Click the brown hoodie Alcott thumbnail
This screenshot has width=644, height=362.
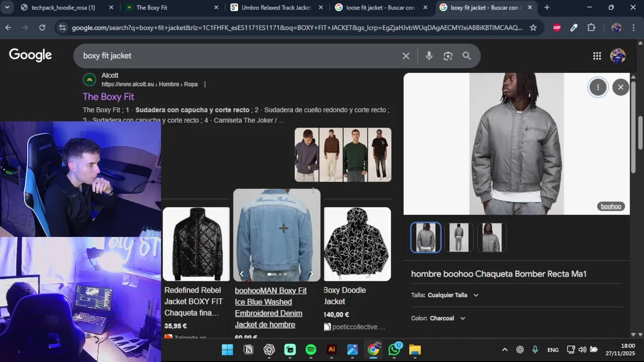331,155
